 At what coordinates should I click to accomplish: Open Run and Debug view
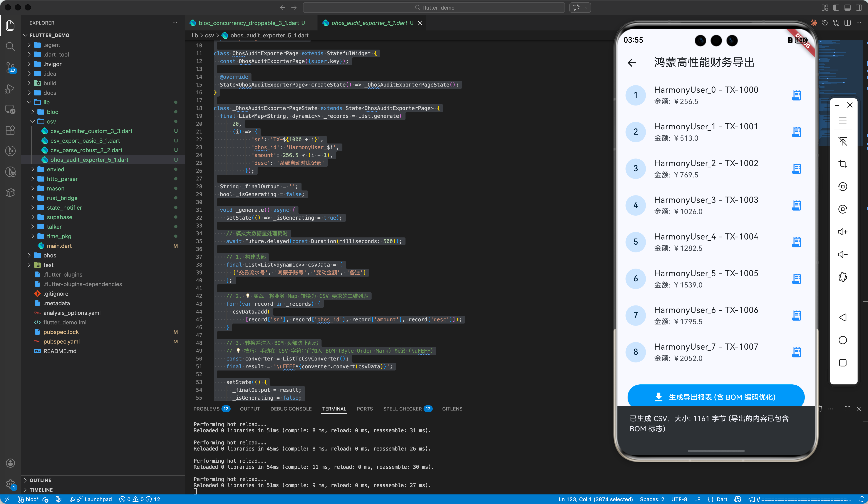point(10,89)
